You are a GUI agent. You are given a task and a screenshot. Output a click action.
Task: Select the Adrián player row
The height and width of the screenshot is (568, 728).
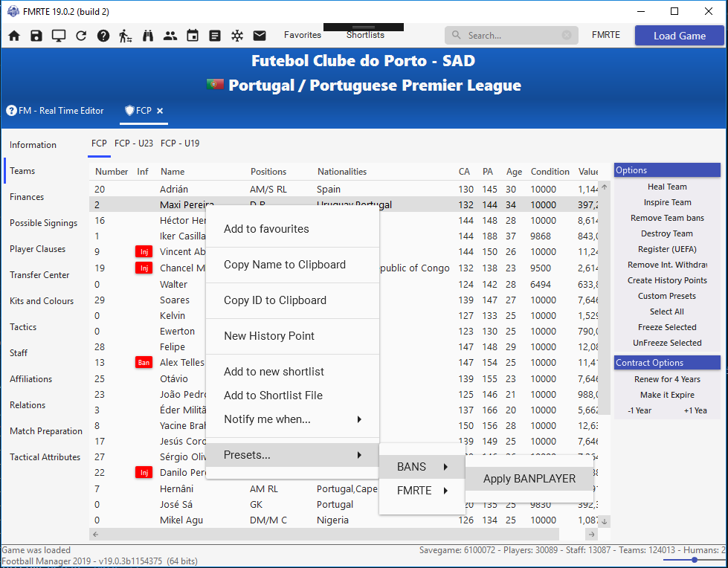coord(344,190)
